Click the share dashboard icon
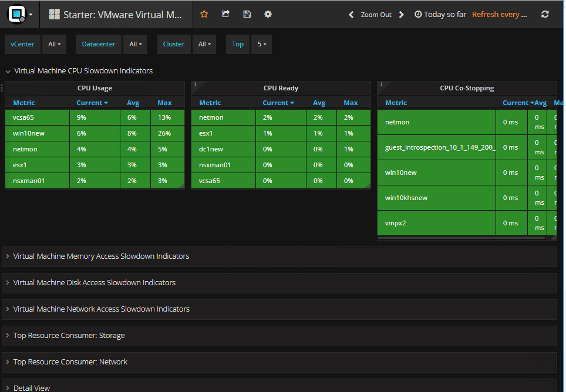This screenshot has height=392, width=566. [225, 14]
